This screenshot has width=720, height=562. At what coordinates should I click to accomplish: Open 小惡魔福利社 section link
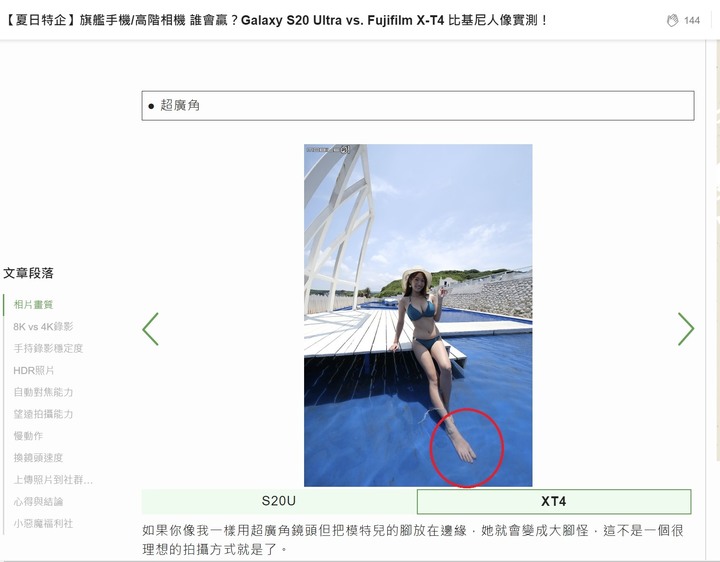(43, 523)
